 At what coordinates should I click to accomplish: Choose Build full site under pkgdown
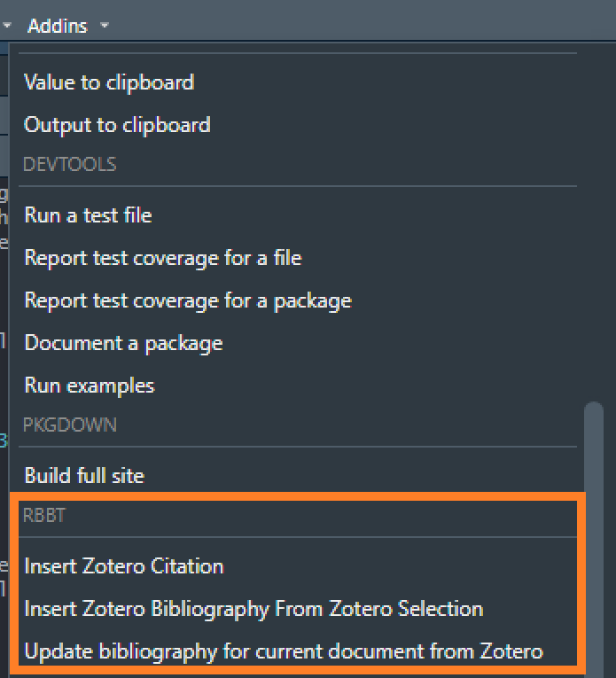[84, 476]
